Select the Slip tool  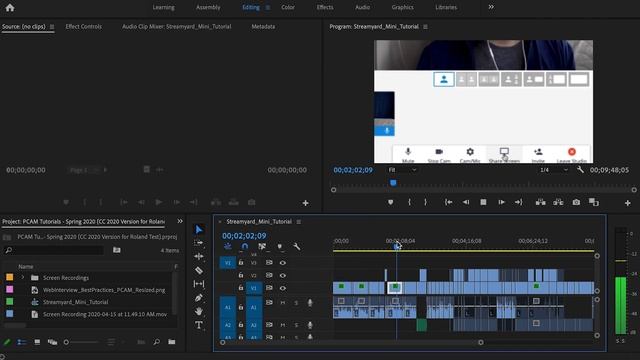click(x=199, y=284)
